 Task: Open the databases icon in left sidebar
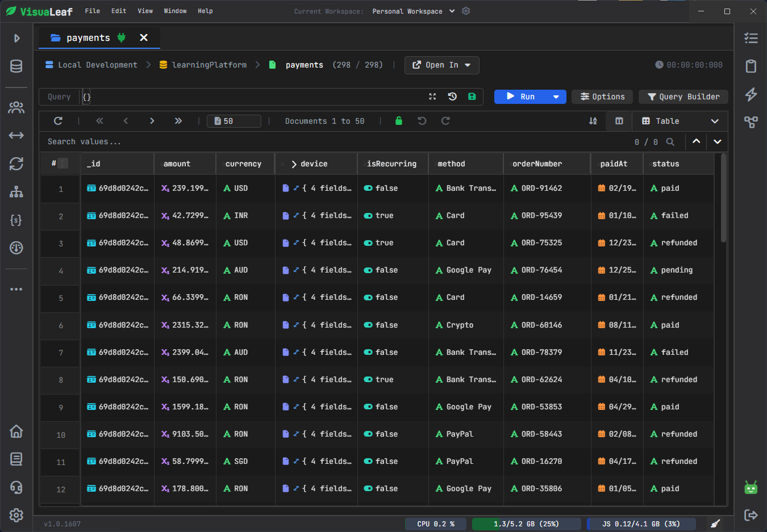(16, 66)
